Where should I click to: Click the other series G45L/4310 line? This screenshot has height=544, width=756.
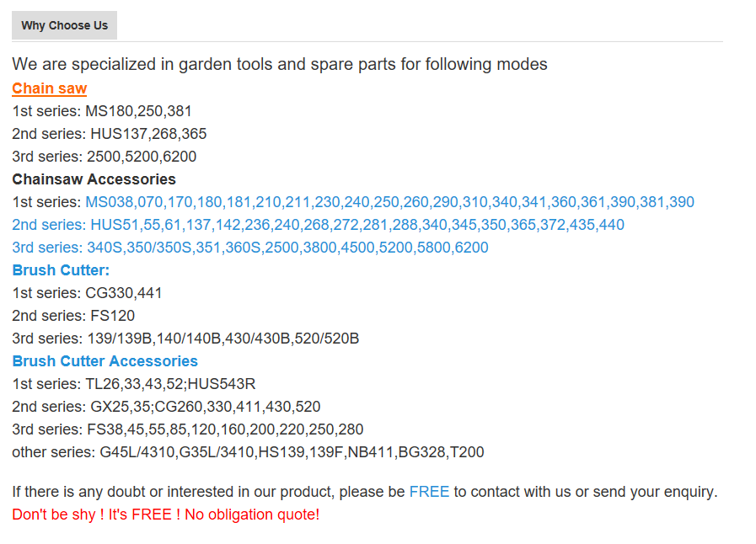click(x=248, y=452)
